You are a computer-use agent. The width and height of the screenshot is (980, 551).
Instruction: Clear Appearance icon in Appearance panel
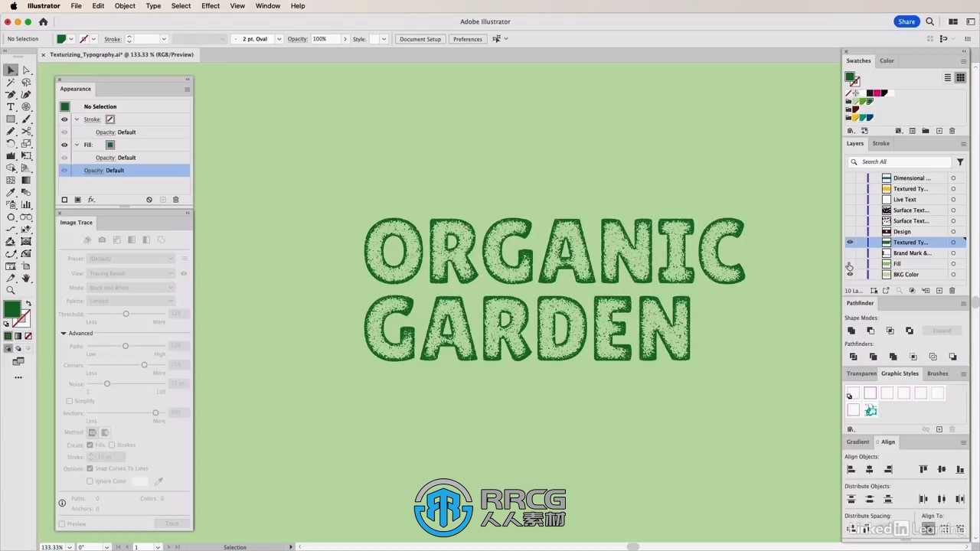click(149, 200)
